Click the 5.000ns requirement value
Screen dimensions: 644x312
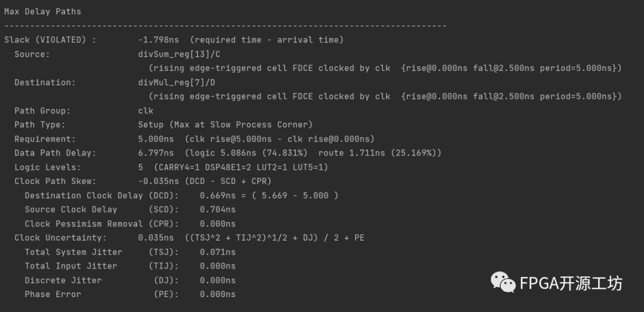pos(156,139)
